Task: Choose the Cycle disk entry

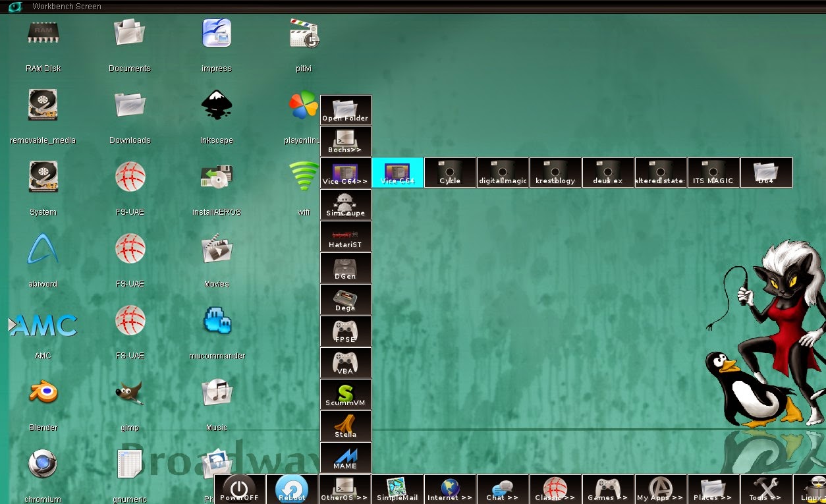Action: (x=451, y=173)
